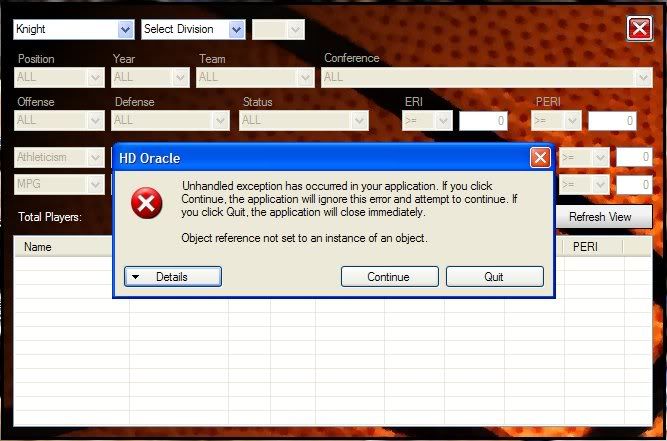Viewport: 667px width, 441px height.
Task: Close the HD Oracle error dialog
Action: [540, 157]
